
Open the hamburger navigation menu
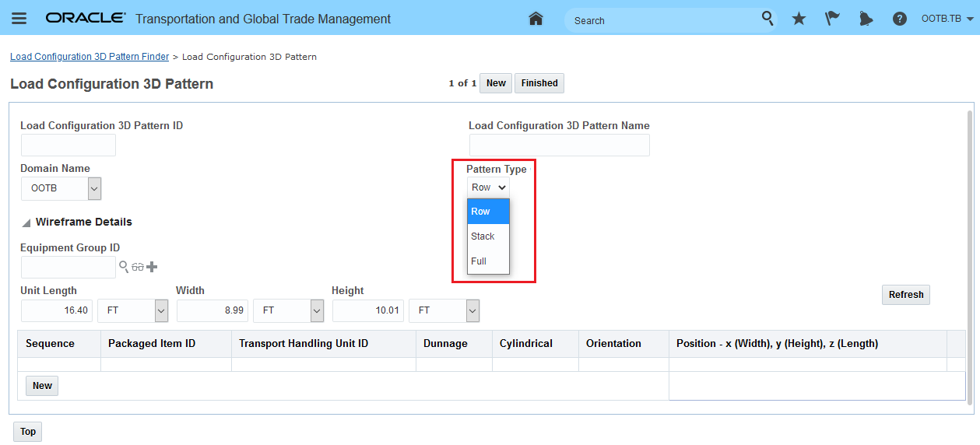point(19,19)
